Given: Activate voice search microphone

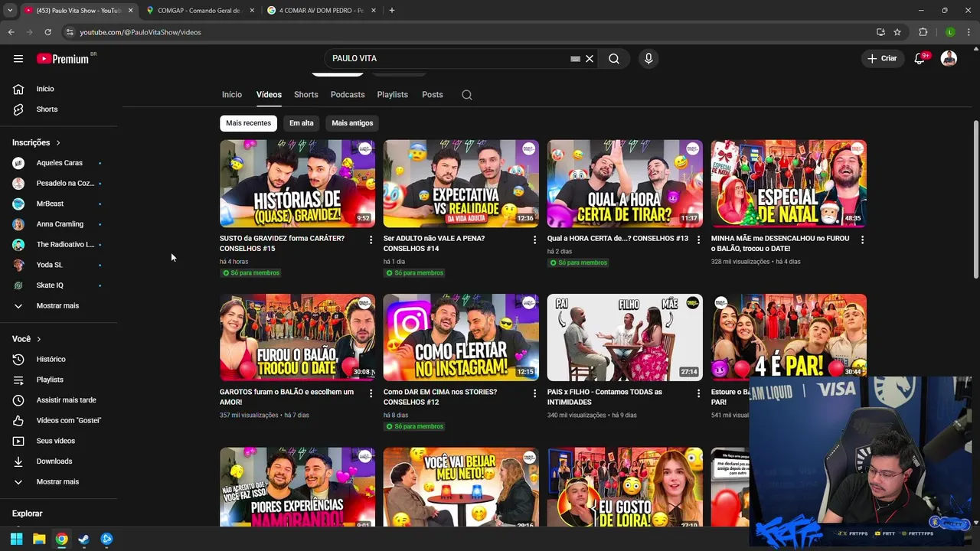Looking at the screenshot, I should (648, 58).
